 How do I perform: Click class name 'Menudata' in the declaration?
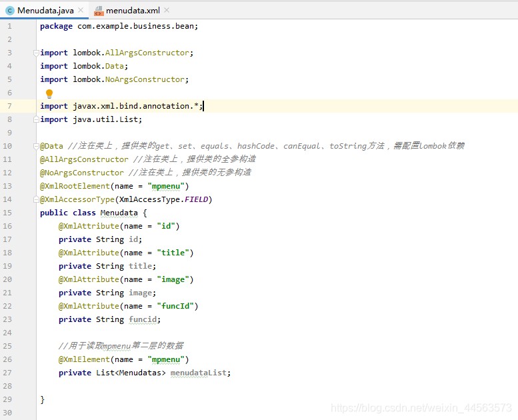click(x=119, y=213)
